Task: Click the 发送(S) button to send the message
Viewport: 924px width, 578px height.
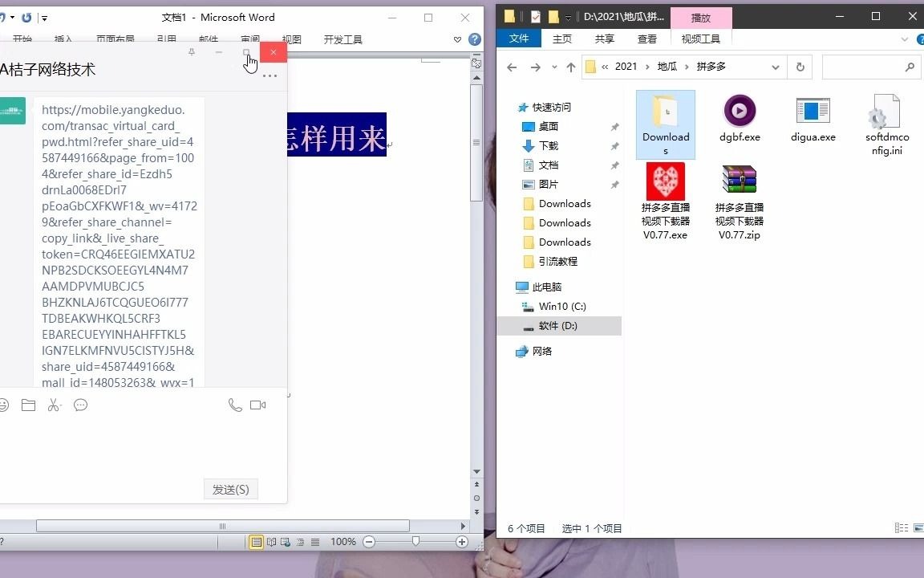Action: (231, 489)
